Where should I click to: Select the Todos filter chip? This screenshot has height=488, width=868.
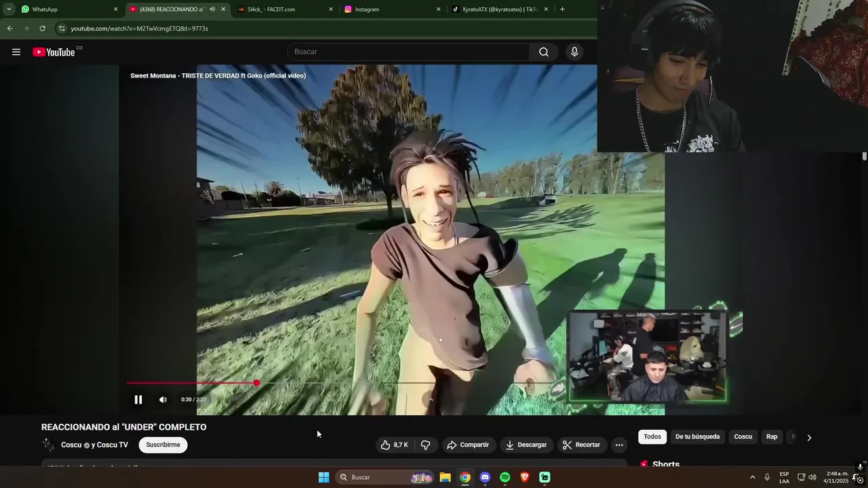click(652, 436)
